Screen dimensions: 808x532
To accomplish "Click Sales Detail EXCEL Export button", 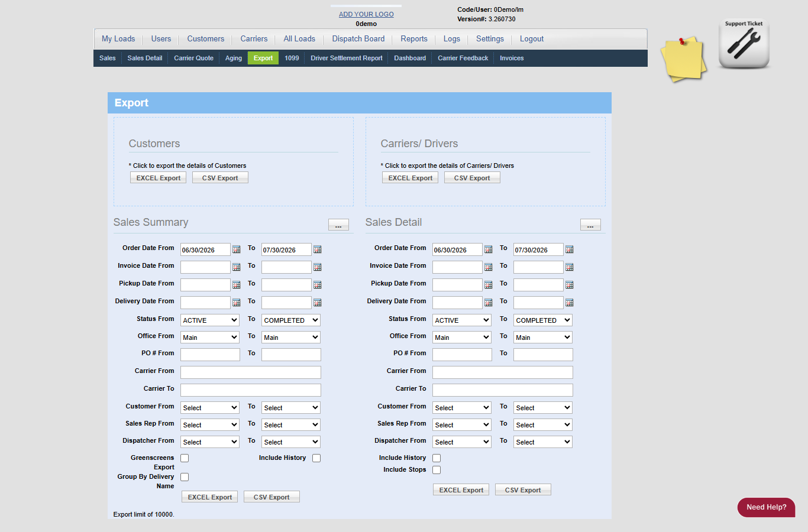I will coord(461,490).
